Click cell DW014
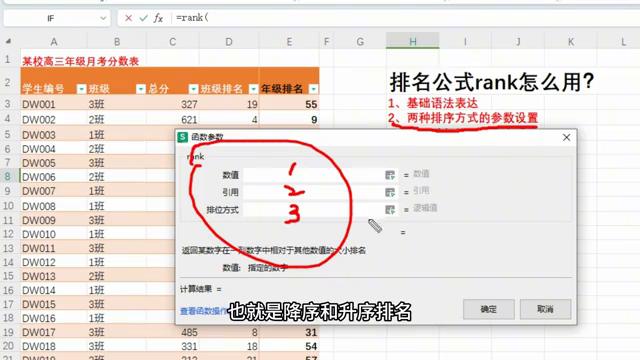The height and width of the screenshot is (360, 640). coord(53,290)
